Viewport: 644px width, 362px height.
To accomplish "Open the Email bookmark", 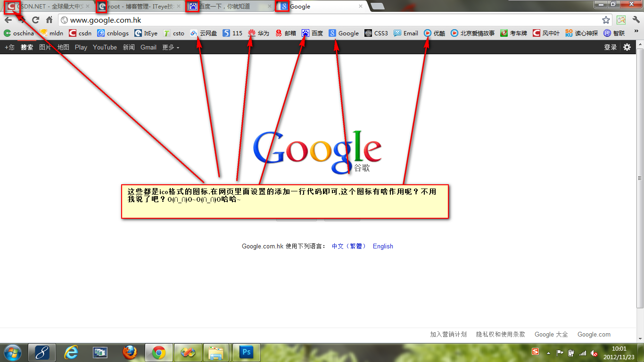I will tap(406, 33).
